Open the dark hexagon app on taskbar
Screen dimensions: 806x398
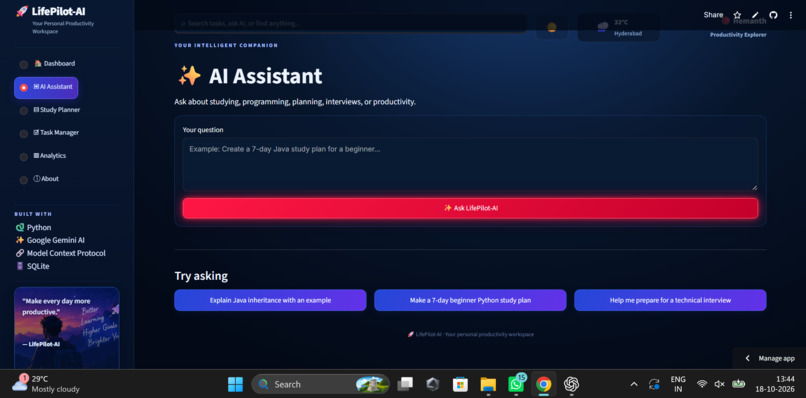(x=433, y=384)
